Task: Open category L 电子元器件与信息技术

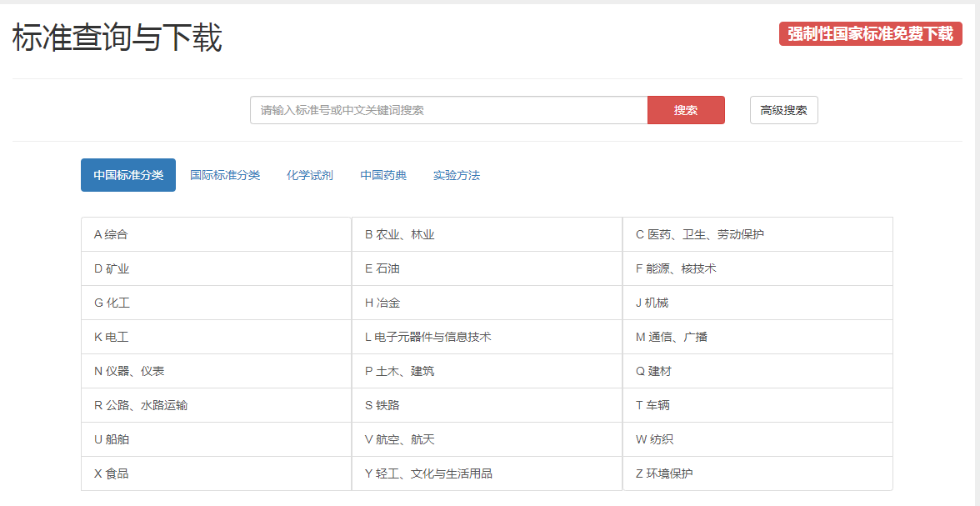Action: [428, 338]
